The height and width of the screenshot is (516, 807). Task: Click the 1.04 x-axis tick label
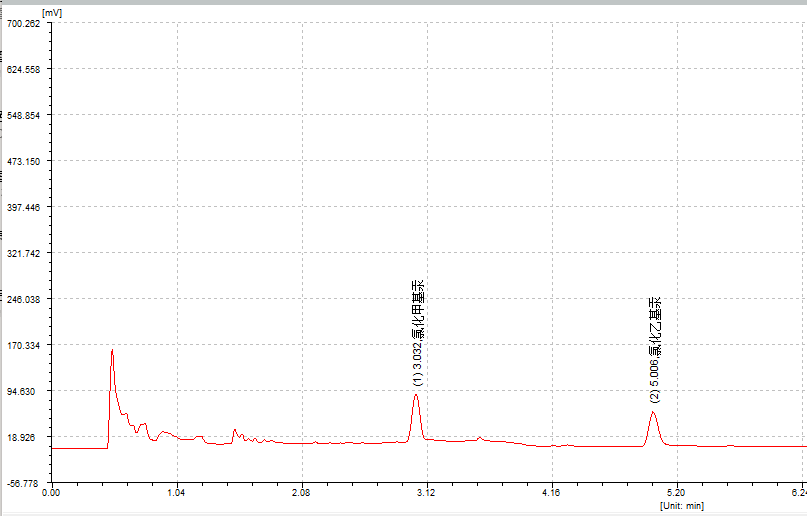tap(176, 493)
